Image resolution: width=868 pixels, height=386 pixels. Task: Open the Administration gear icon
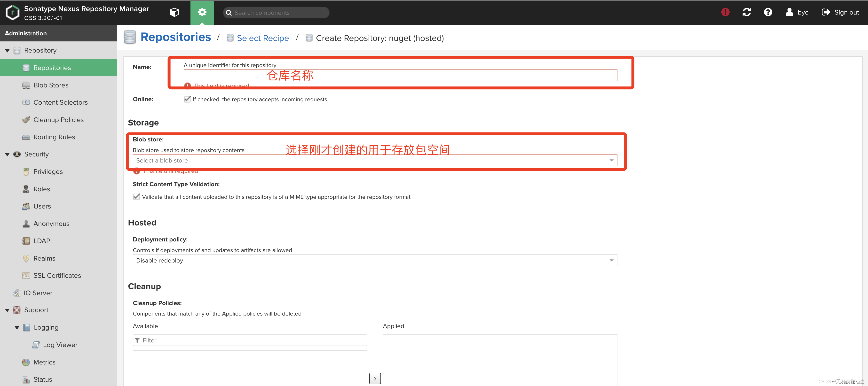point(202,12)
